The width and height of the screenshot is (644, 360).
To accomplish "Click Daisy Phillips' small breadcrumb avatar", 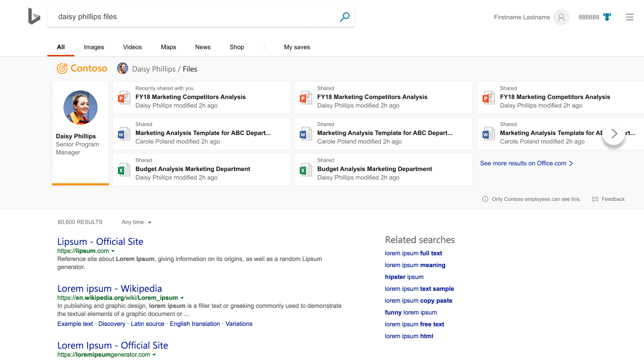I will pyautogui.click(x=123, y=69).
